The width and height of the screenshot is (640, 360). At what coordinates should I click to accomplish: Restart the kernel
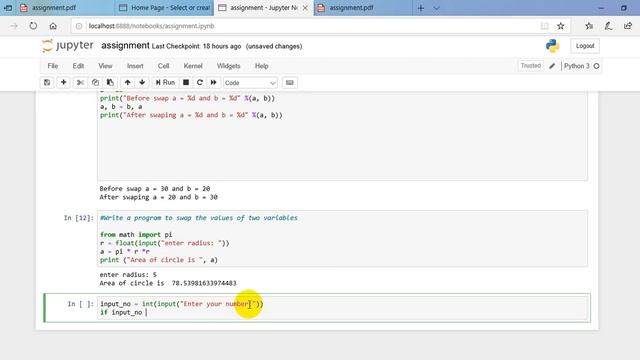point(200,82)
